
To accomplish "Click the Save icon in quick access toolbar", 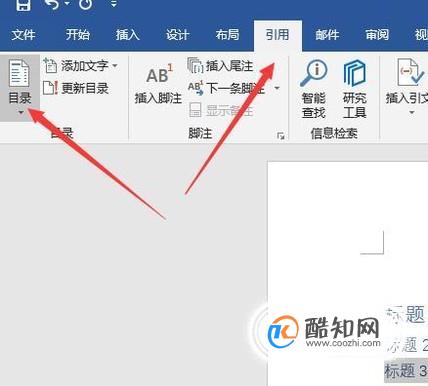I will [x=24, y=4].
